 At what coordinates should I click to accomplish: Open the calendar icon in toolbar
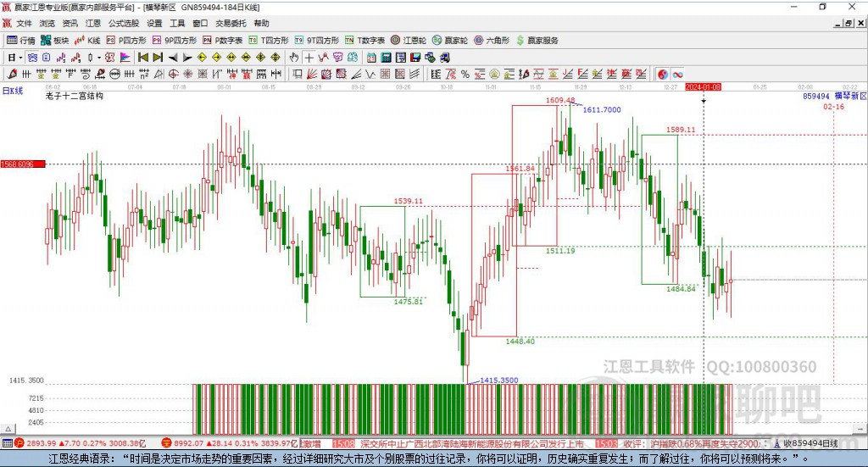click(x=371, y=58)
